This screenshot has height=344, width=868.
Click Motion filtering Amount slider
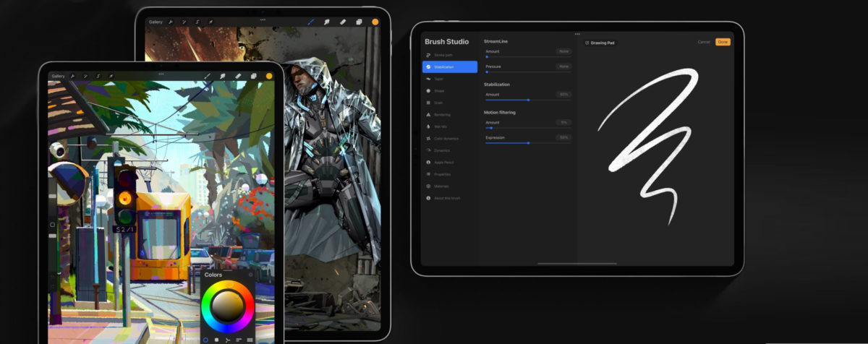(x=528, y=128)
